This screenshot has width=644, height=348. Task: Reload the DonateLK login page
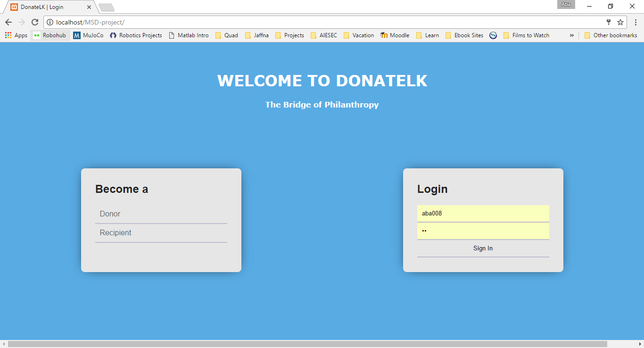click(34, 22)
